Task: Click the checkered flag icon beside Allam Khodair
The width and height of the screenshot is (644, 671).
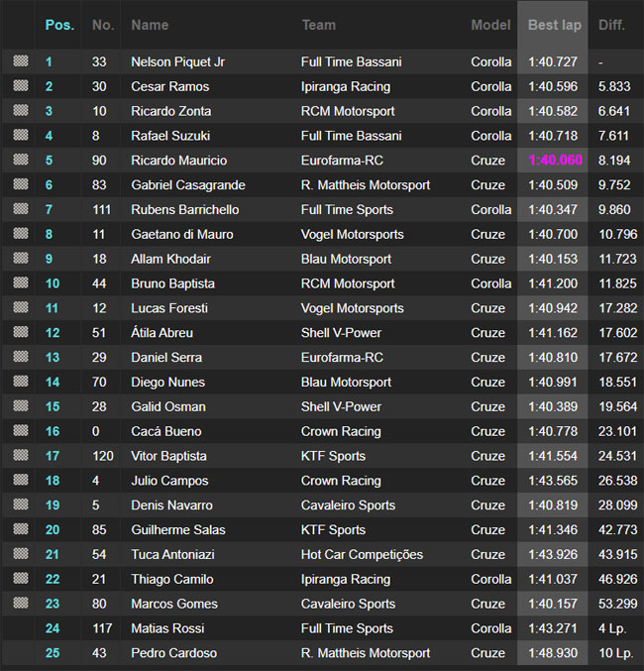Action: click(x=21, y=259)
